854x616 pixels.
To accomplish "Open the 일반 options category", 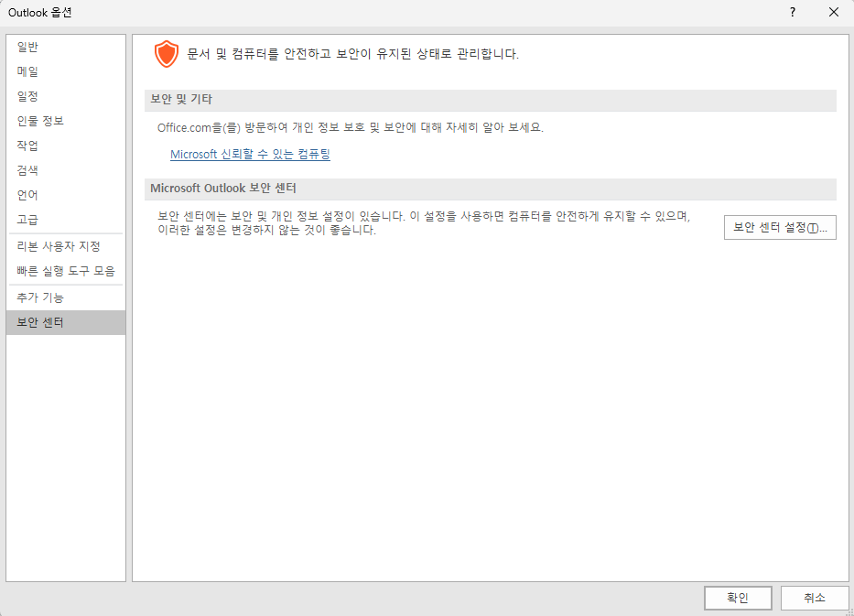I will click(x=65, y=47).
